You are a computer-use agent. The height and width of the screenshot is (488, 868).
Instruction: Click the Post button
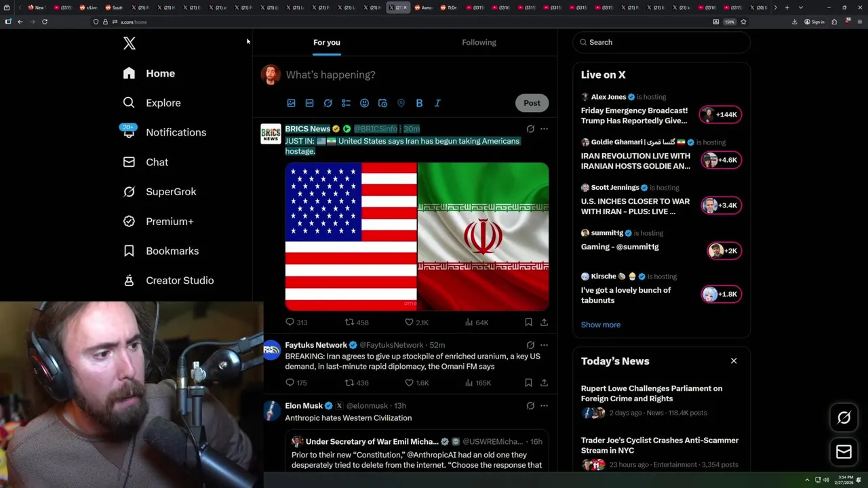(x=532, y=103)
